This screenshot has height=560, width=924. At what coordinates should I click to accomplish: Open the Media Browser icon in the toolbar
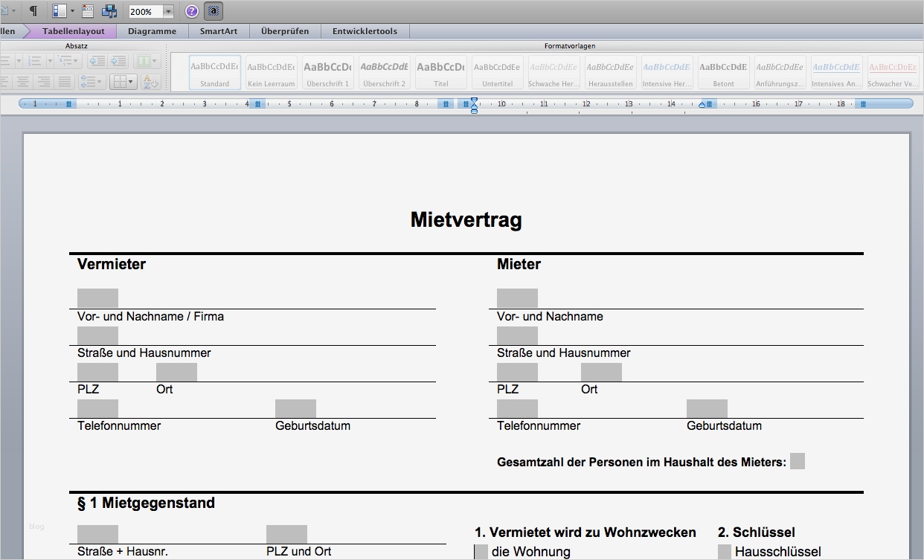(109, 11)
